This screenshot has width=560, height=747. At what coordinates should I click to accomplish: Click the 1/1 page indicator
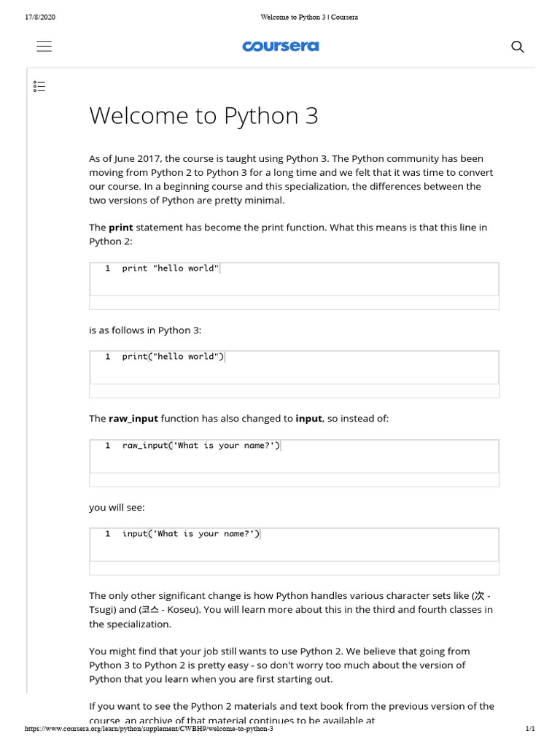530,729
